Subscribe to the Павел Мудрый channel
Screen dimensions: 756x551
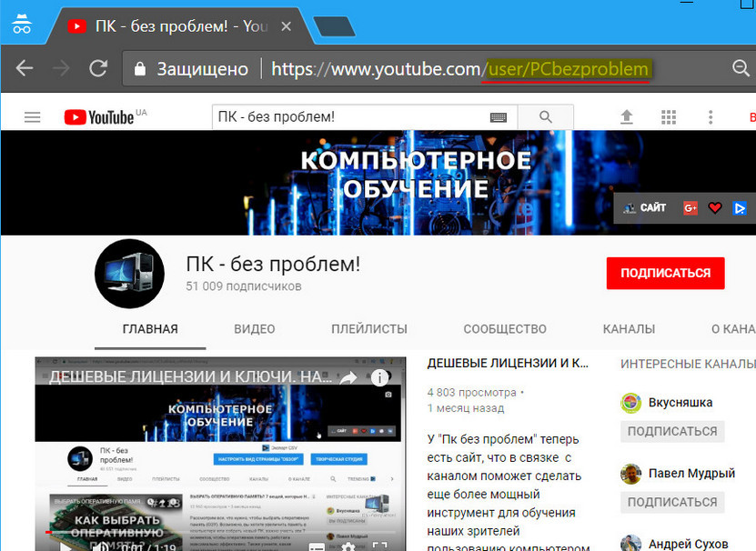click(x=672, y=502)
